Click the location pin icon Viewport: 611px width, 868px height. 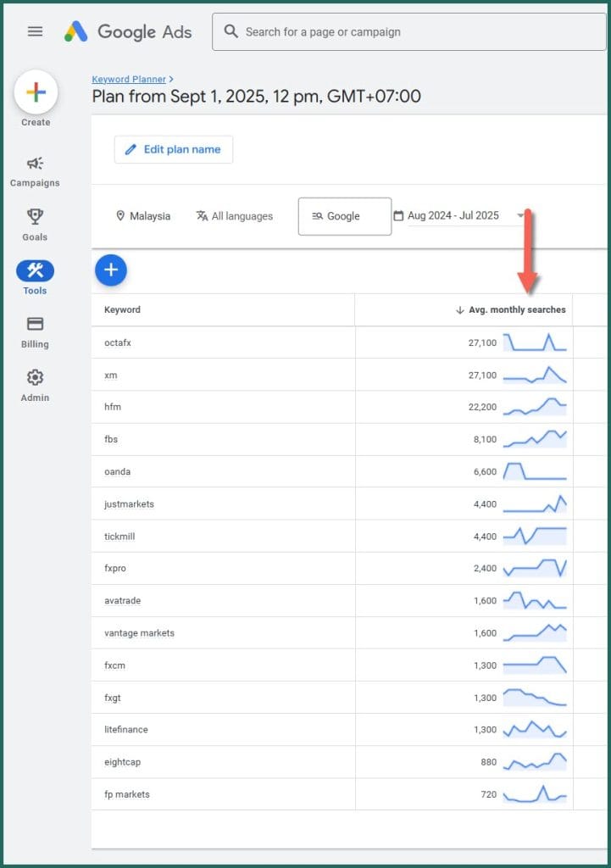point(120,216)
